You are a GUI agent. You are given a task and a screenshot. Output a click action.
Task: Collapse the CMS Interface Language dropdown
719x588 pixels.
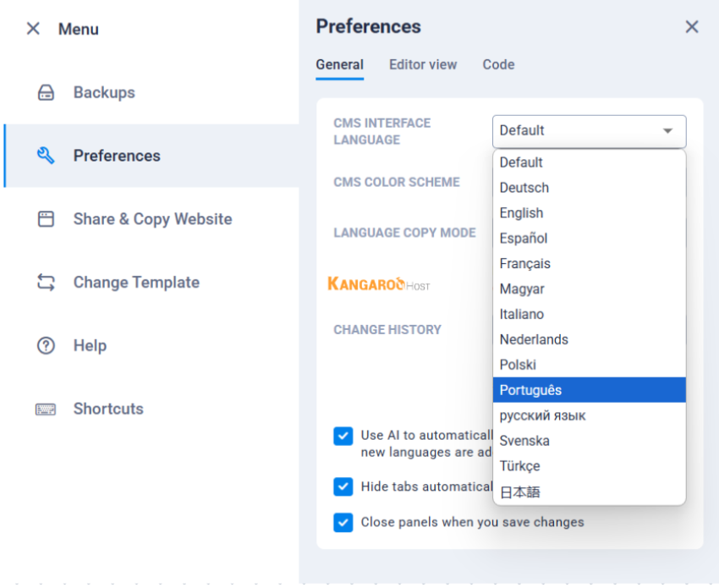pyautogui.click(x=667, y=131)
